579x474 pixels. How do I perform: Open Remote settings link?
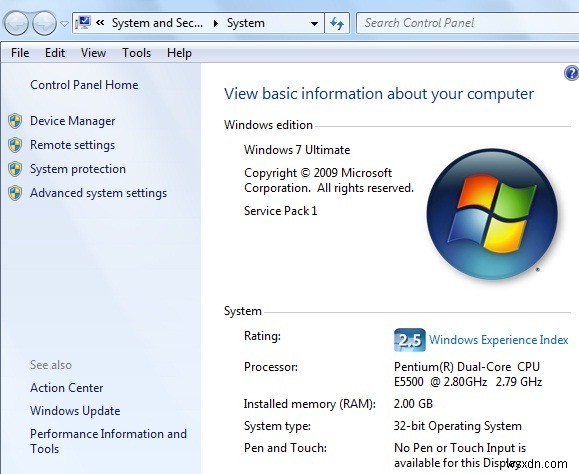pyautogui.click(x=72, y=145)
